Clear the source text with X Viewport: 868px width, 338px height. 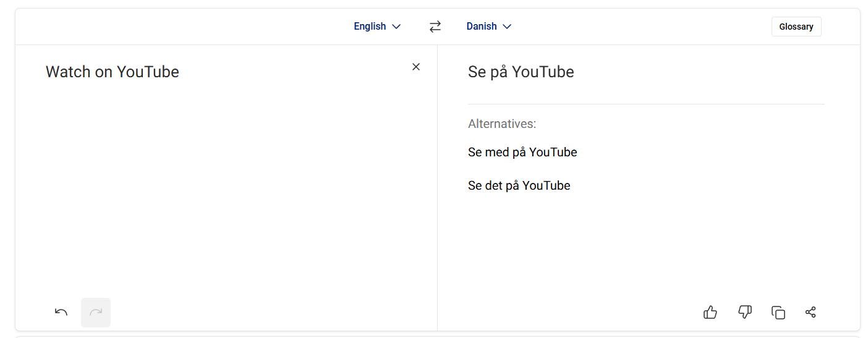[x=416, y=67]
